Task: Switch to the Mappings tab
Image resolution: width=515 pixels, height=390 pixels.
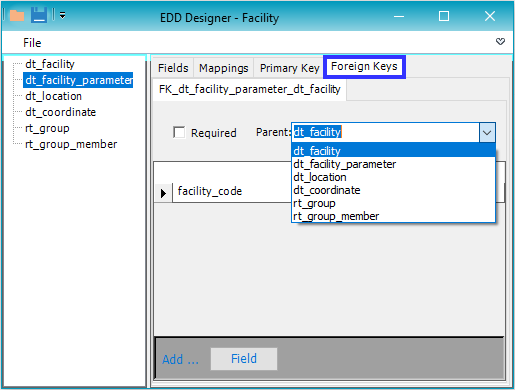Action: (223, 68)
